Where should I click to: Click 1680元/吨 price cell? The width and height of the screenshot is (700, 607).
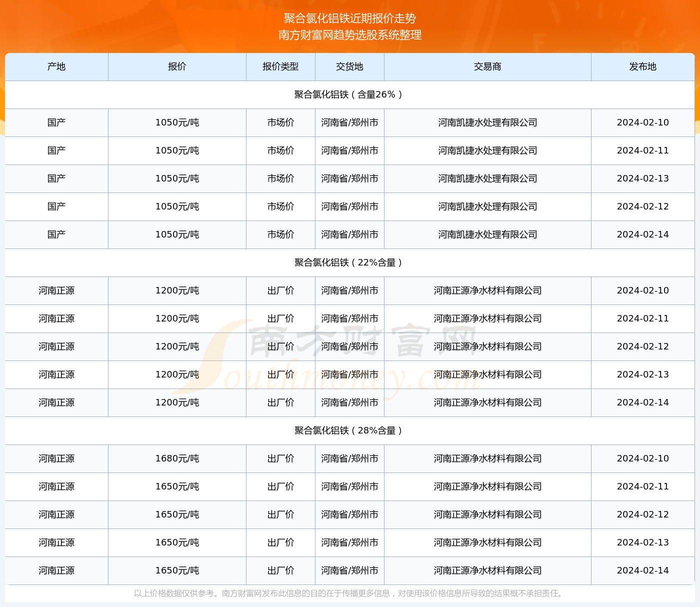point(177,458)
